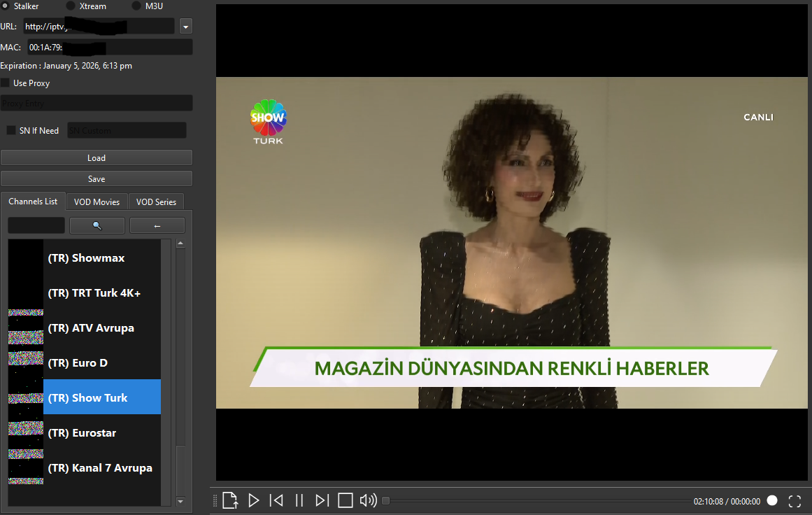Mute the volume speaker icon
The image size is (812, 515).
(368, 500)
